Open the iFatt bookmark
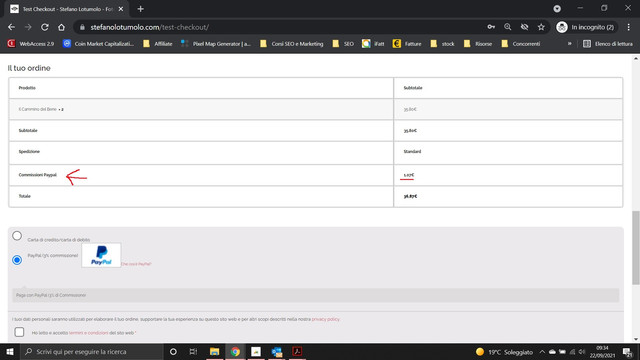Screen dimensions: 640x360 pos(373,44)
